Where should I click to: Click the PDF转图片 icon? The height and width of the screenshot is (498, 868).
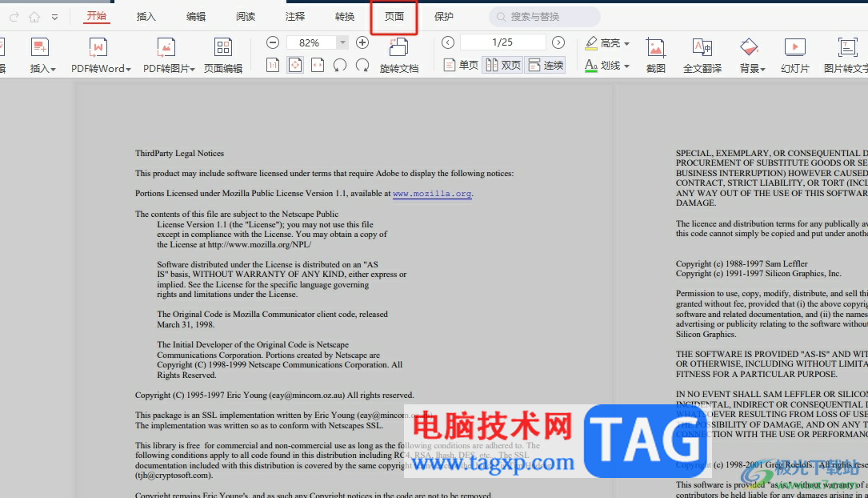pos(166,48)
